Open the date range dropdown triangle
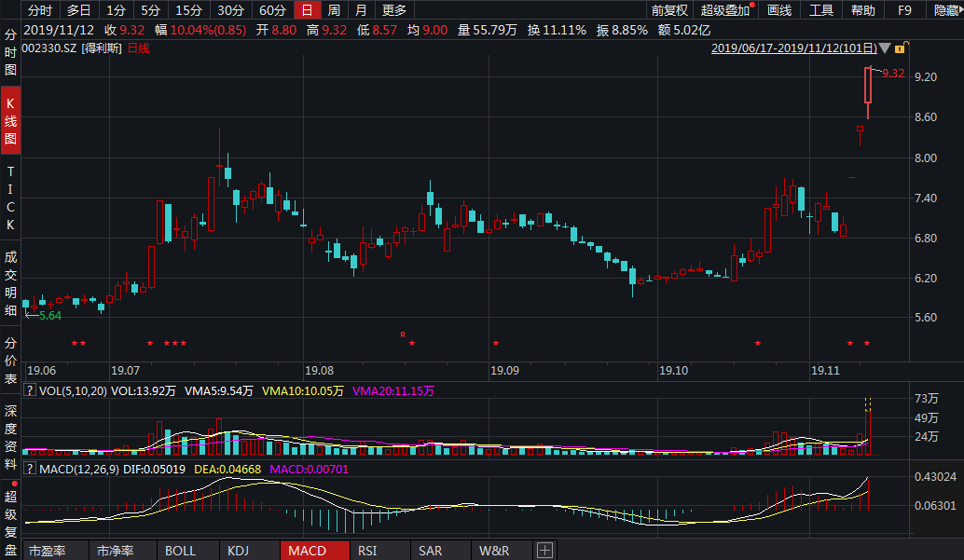This screenshot has height=560, width=964. point(885,48)
